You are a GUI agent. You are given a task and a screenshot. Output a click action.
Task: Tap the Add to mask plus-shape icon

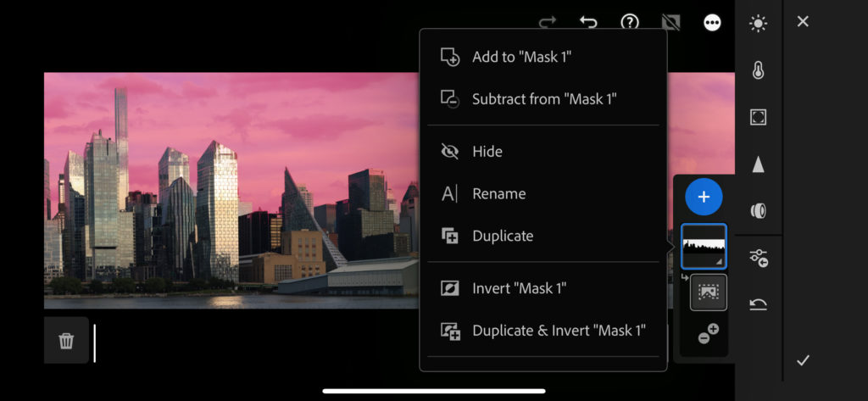450,57
